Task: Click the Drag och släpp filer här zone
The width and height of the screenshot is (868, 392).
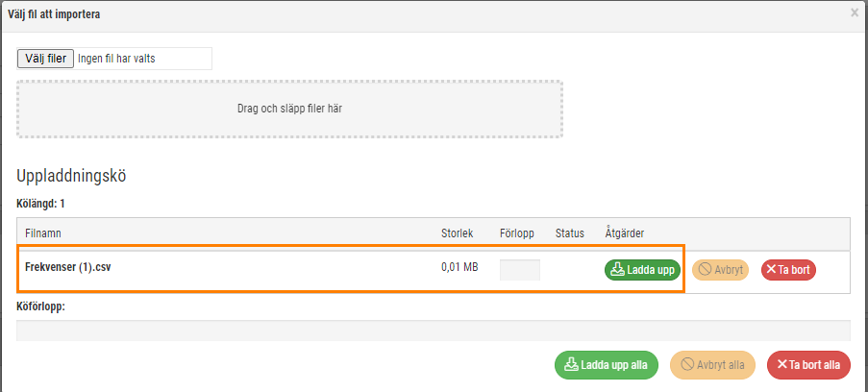Action: point(289,110)
